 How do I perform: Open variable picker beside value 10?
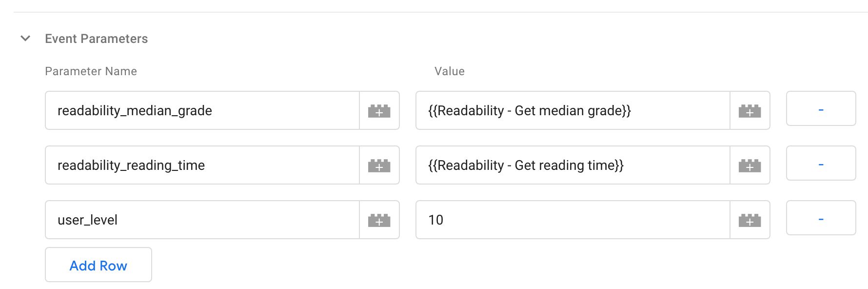click(750, 220)
